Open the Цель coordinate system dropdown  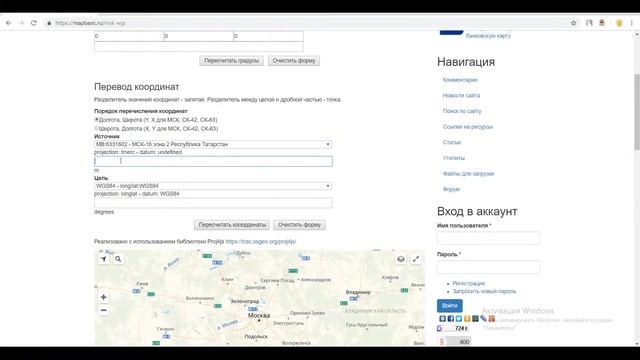213,186
